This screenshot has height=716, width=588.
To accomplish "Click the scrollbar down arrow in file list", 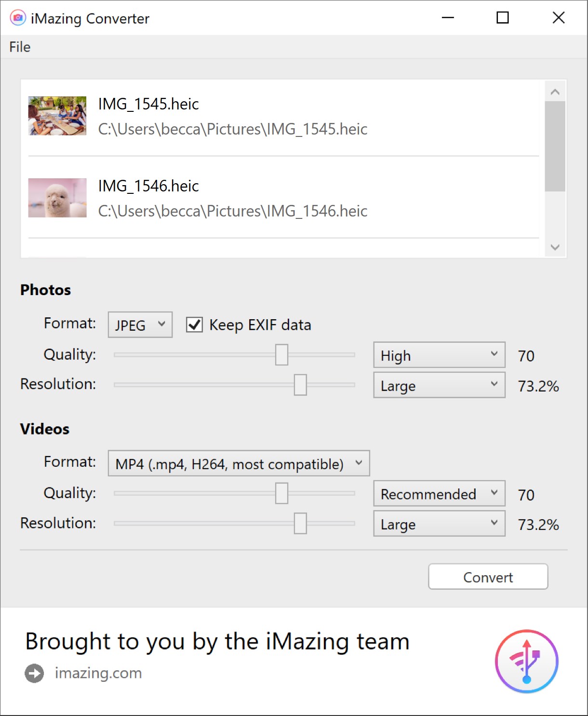I will pyautogui.click(x=555, y=247).
